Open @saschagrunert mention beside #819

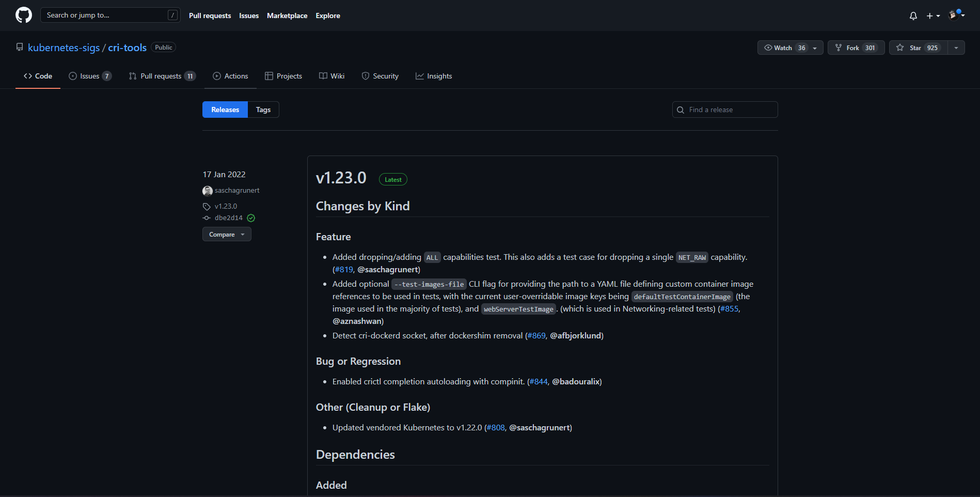pos(387,270)
